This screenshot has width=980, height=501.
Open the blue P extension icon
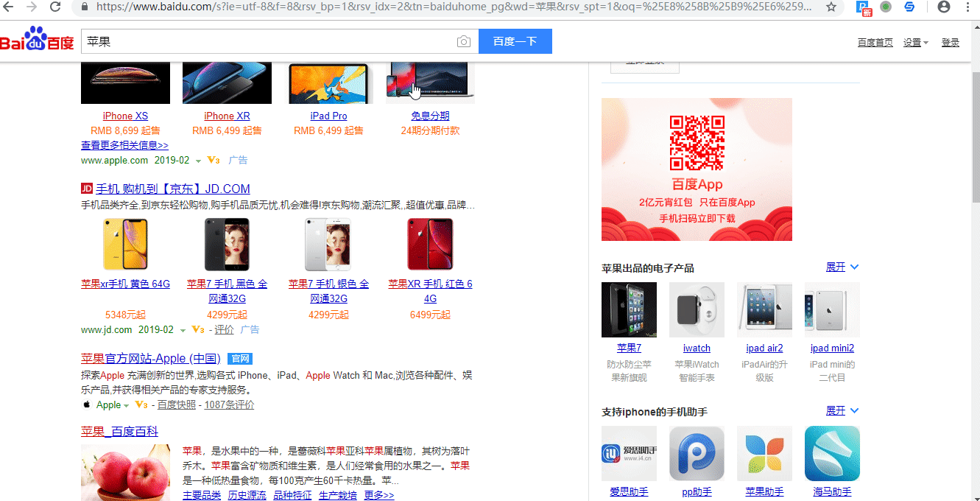864,7
